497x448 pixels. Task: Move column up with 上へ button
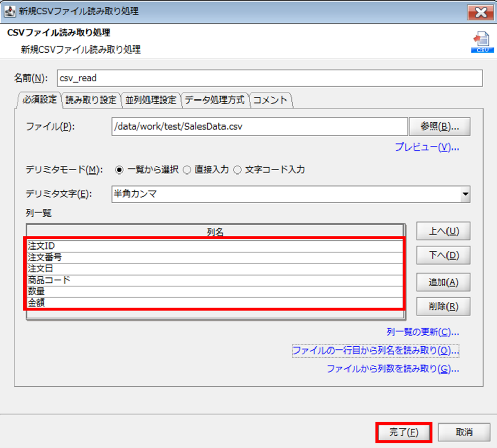tap(443, 232)
